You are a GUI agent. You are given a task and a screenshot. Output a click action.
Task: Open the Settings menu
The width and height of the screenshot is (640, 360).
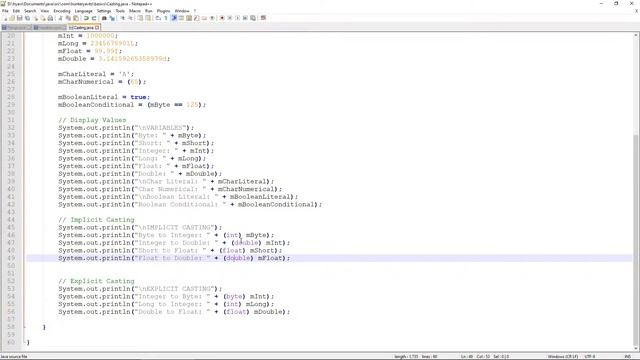[x=104, y=11]
